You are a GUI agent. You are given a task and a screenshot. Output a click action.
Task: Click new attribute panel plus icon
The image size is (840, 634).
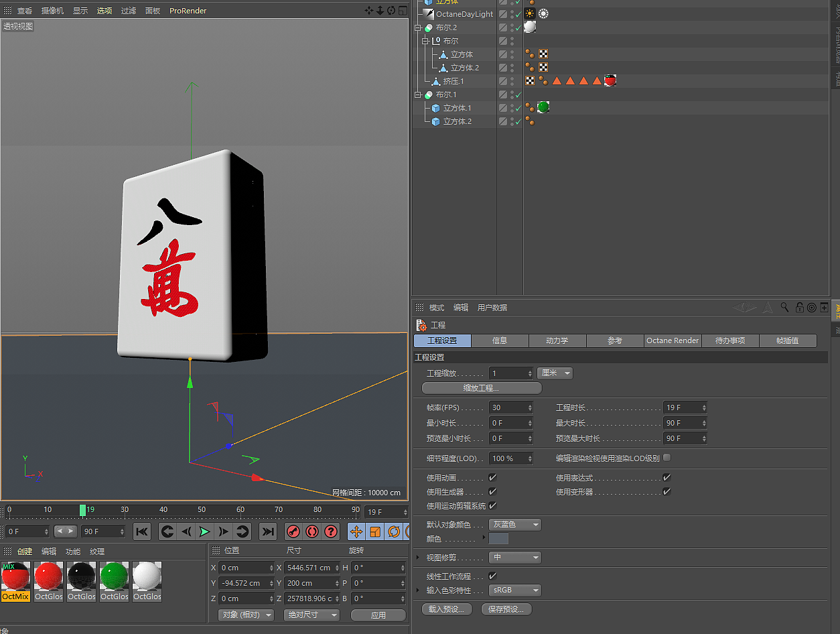[x=824, y=307]
